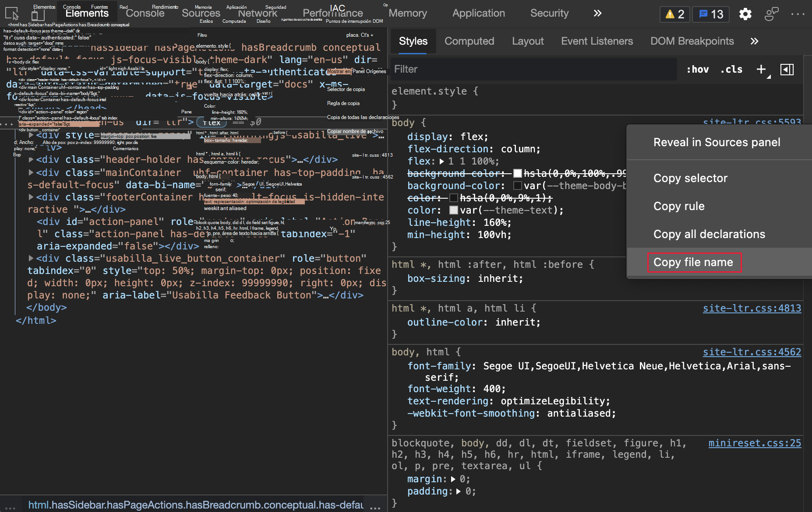Image resolution: width=812 pixels, height=512 pixels.
Task: Select Copy file name menu item
Action: point(693,262)
